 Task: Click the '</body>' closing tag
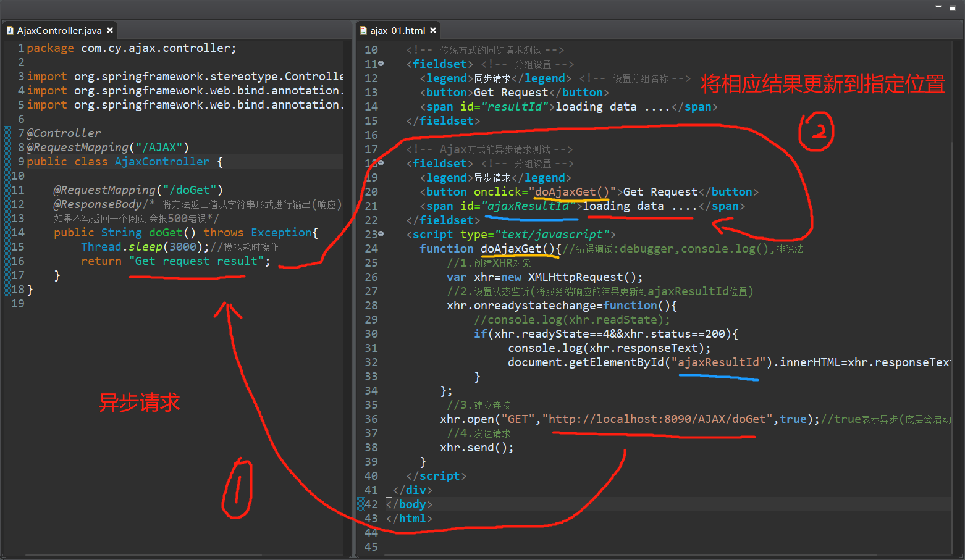pyautogui.click(x=409, y=504)
